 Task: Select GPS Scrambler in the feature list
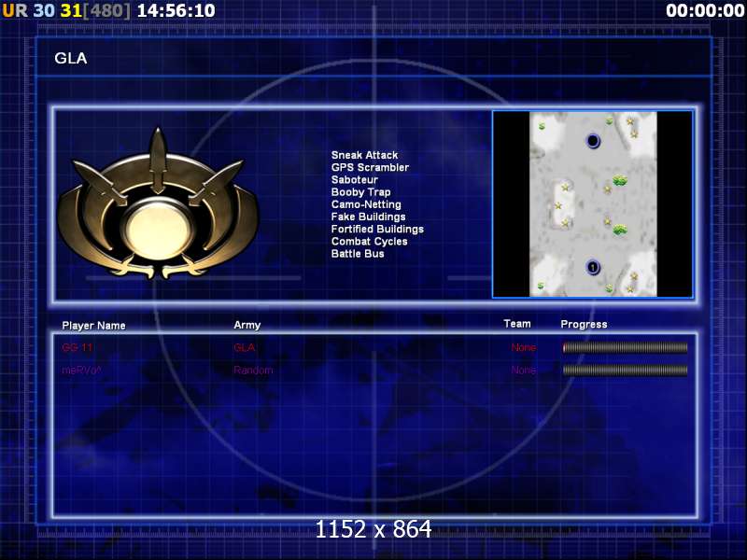[x=370, y=168]
